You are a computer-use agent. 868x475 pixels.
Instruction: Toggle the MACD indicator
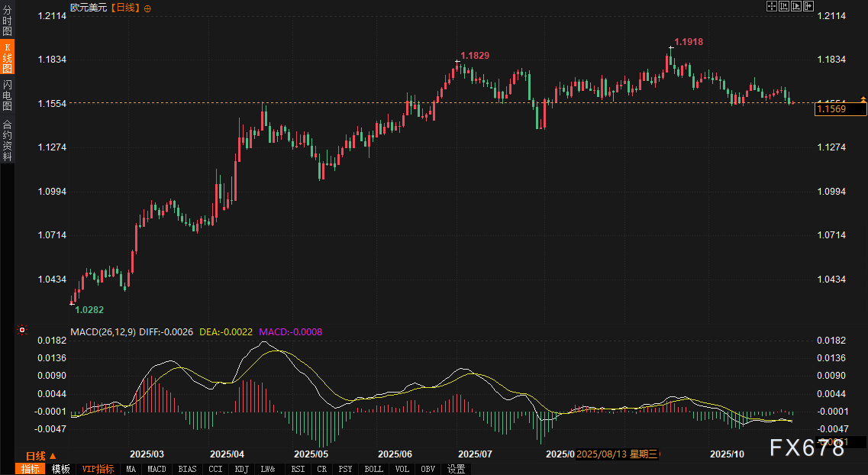click(x=156, y=469)
